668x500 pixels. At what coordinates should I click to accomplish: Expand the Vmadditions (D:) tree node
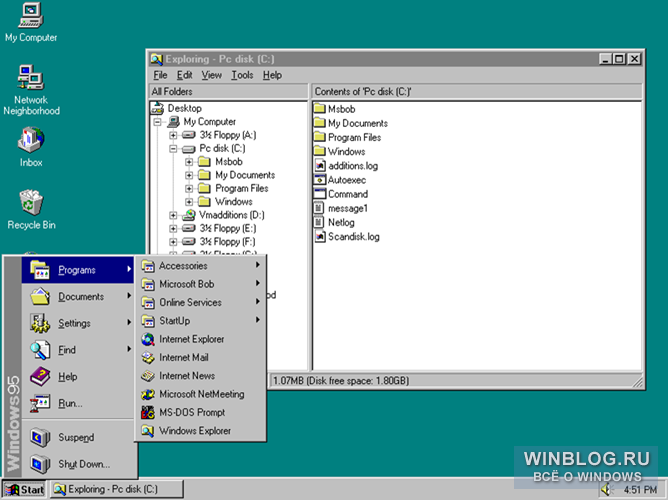(173, 215)
